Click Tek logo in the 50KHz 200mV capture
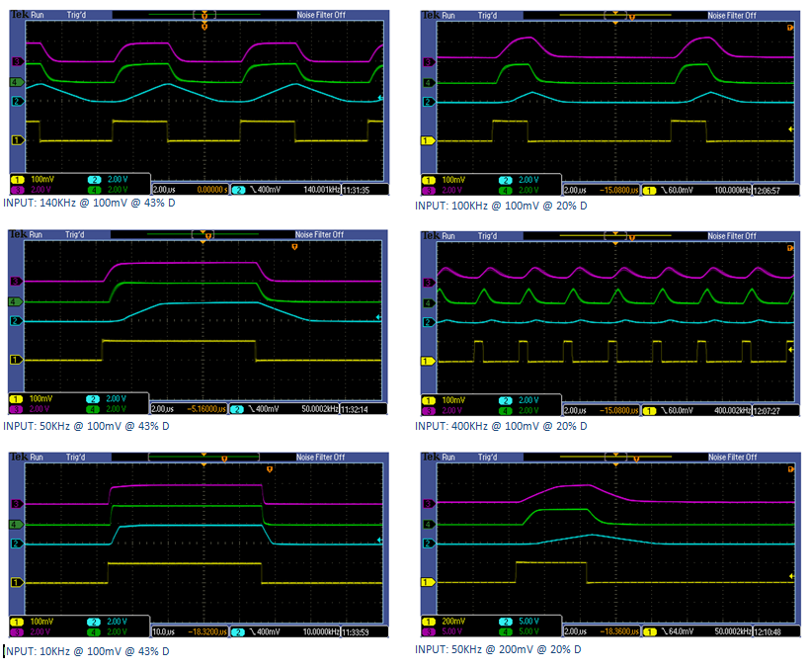This screenshot has width=812, height=669. [431, 457]
